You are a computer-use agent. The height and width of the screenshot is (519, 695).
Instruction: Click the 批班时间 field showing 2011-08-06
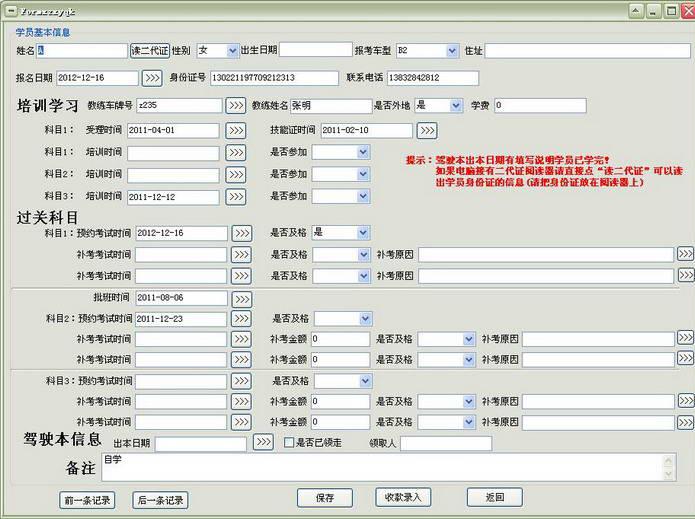click(x=181, y=298)
